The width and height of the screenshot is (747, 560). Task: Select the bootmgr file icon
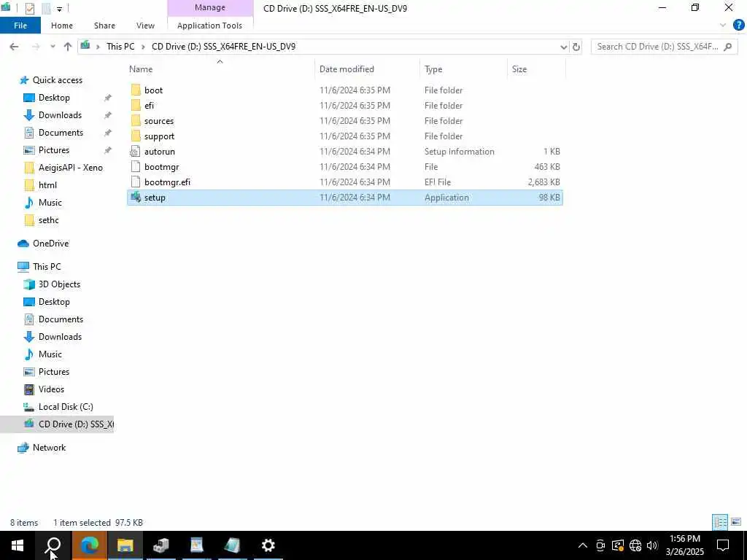click(136, 167)
